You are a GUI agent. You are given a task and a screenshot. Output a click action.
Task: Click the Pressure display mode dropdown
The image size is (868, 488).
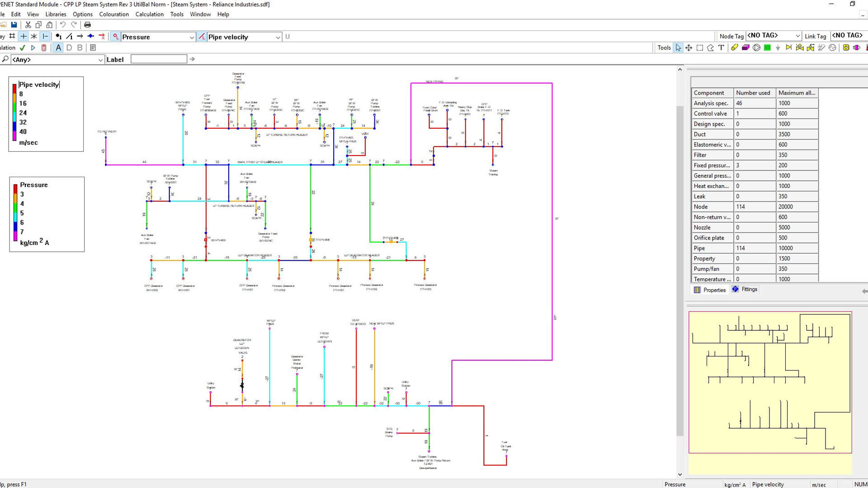pos(158,37)
